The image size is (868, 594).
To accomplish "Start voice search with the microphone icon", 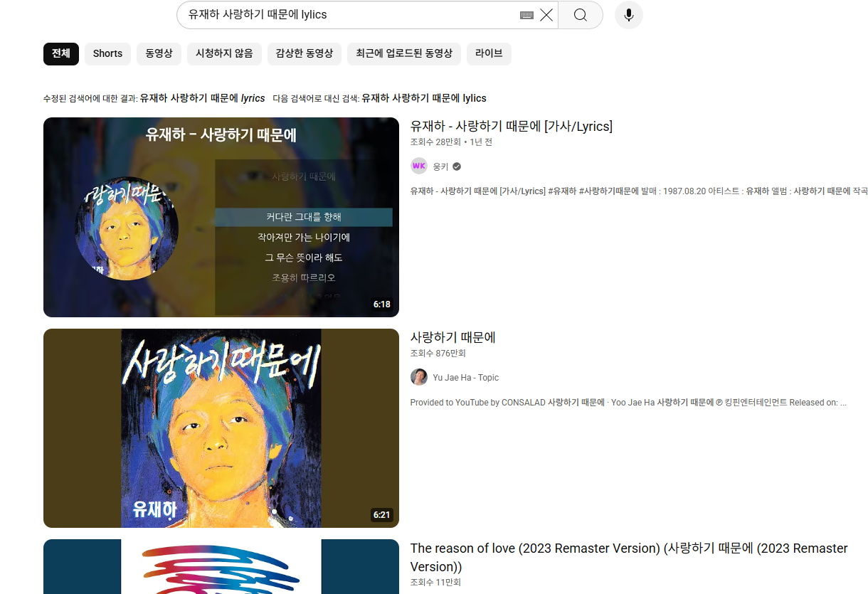I will [x=629, y=15].
